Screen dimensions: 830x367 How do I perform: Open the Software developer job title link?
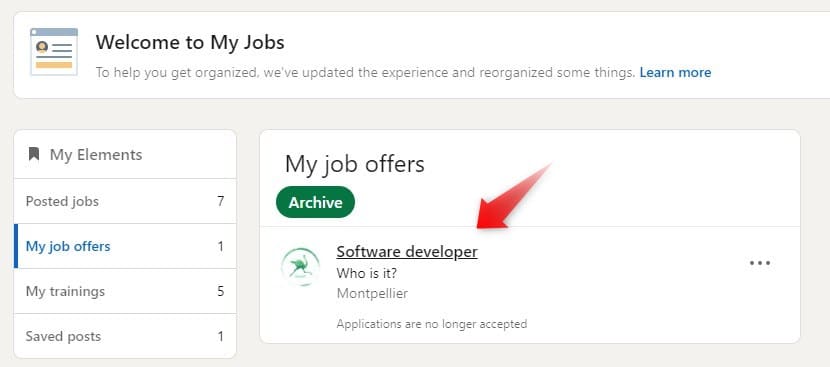(x=407, y=252)
